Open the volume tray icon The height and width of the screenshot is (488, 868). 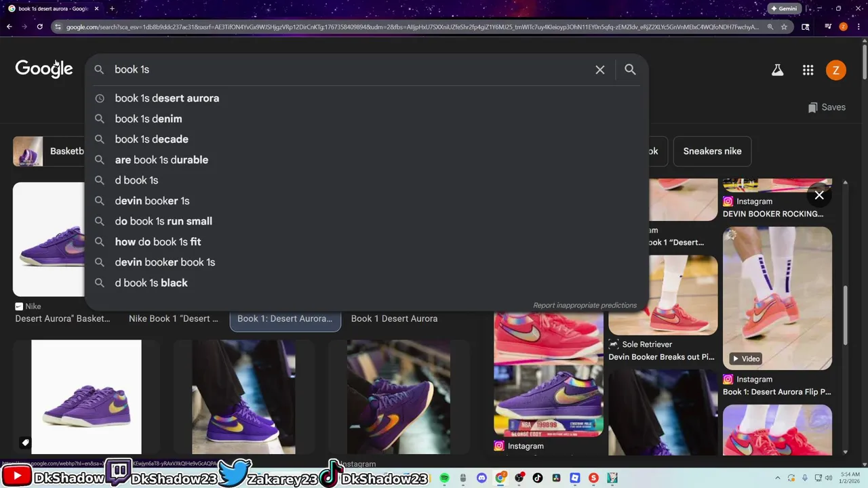pyautogui.click(x=830, y=478)
